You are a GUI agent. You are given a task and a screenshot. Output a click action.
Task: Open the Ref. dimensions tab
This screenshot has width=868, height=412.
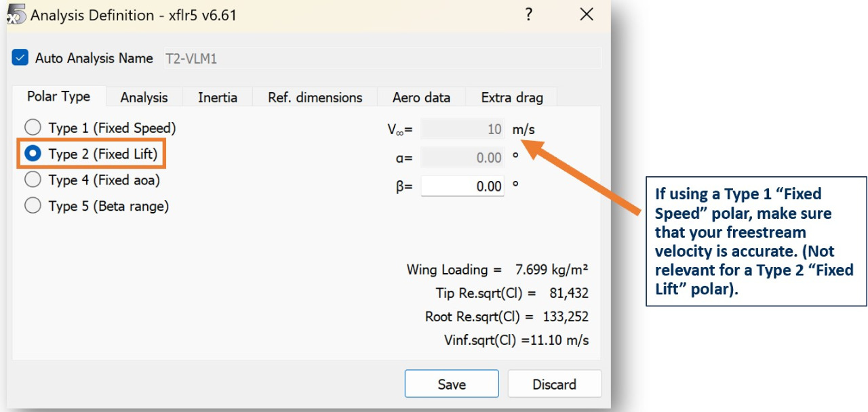tap(315, 98)
